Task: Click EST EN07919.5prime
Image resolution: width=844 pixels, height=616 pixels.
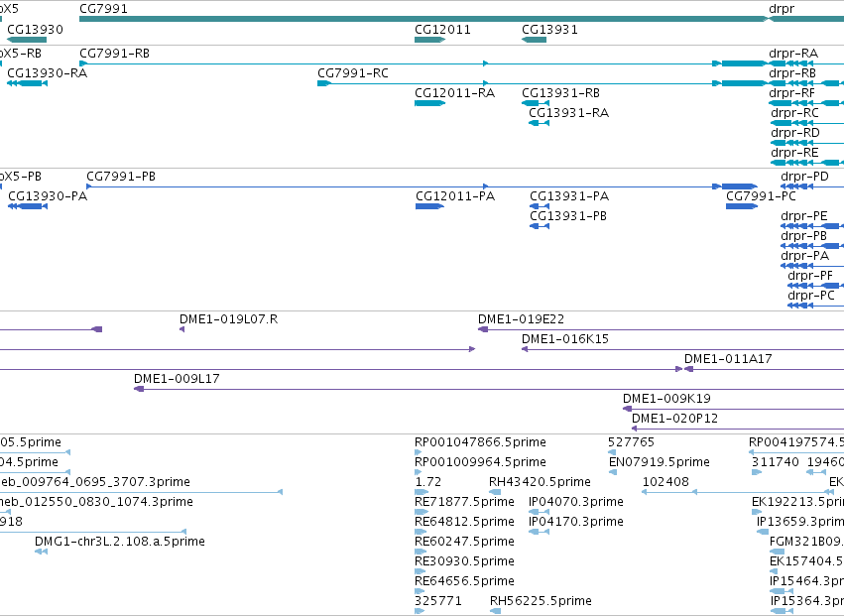Action: click(x=613, y=473)
